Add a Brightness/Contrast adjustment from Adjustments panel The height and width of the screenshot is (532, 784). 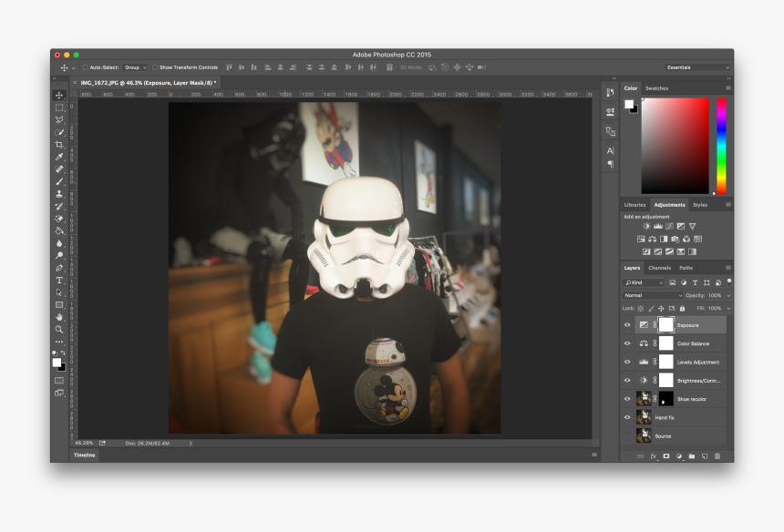[x=646, y=226]
